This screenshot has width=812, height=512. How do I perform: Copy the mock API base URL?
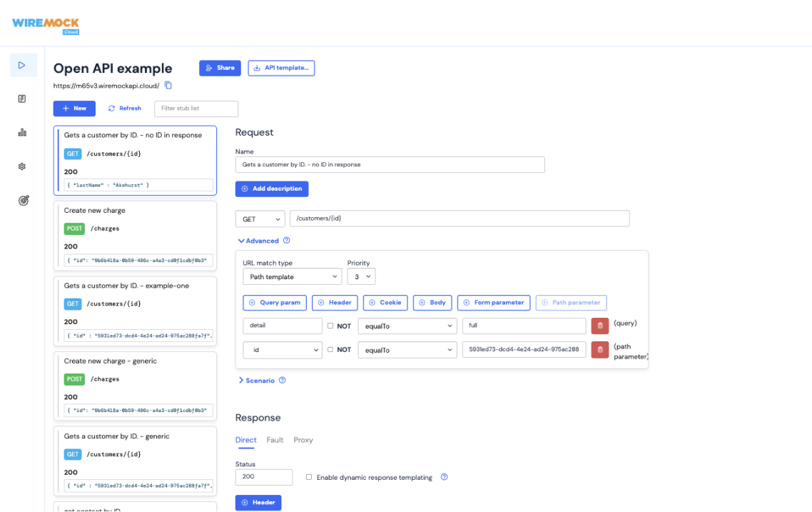pos(168,84)
